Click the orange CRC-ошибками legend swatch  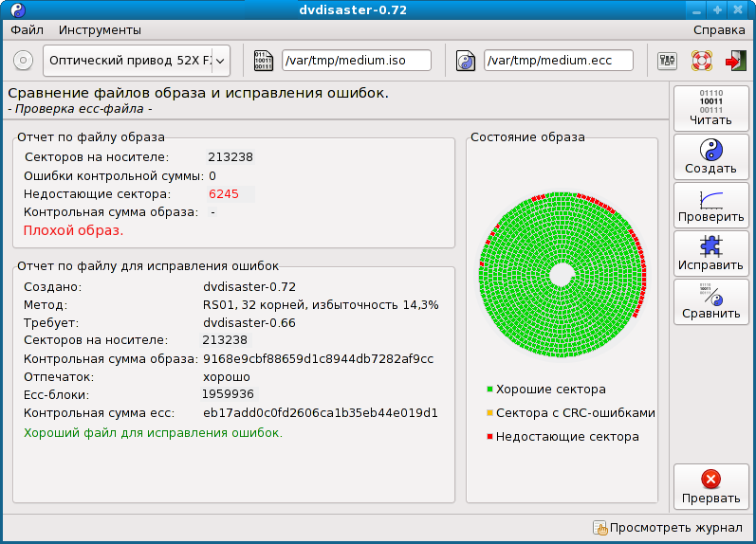(489, 412)
